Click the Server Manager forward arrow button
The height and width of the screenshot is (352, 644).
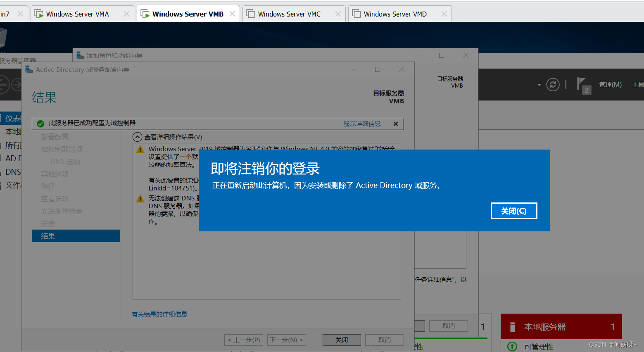(x=17, y=85)
